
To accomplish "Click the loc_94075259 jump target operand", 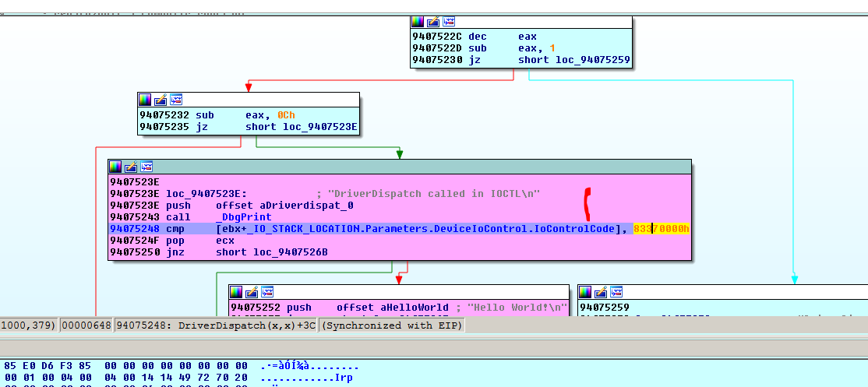I will click(592, 60).
